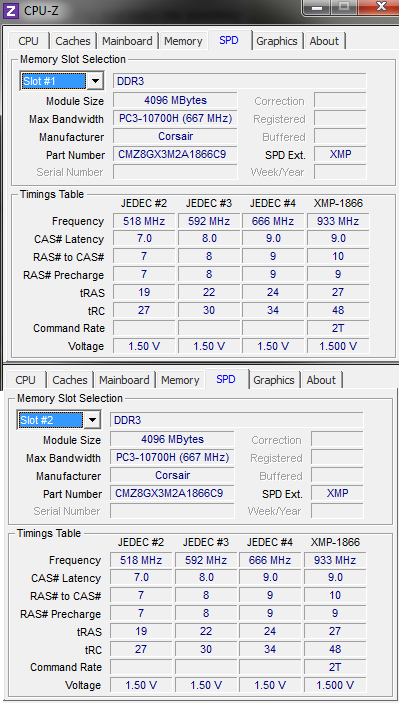Click JEDEC #2 column header in Slot #1 table
The image size is (399, 703).
pos(144,204)
